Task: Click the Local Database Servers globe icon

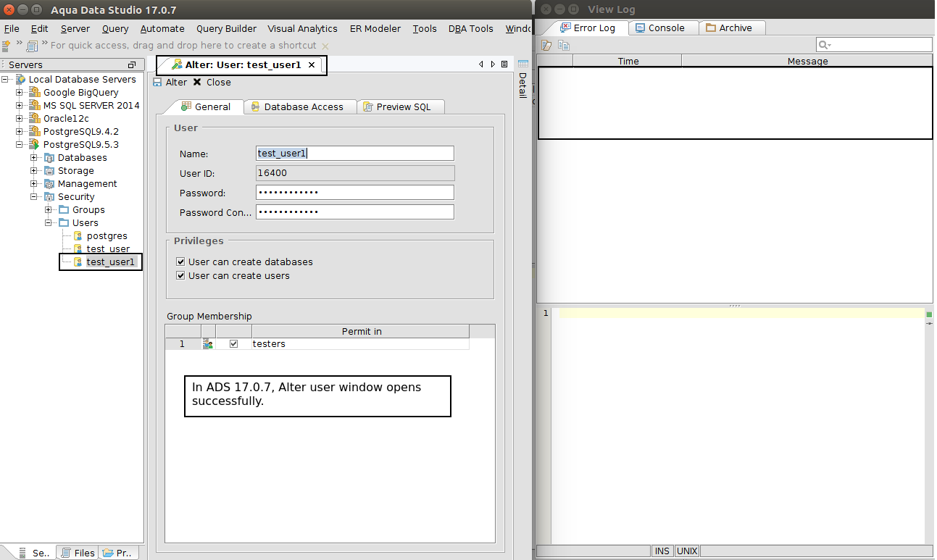Action: point(20,80)
